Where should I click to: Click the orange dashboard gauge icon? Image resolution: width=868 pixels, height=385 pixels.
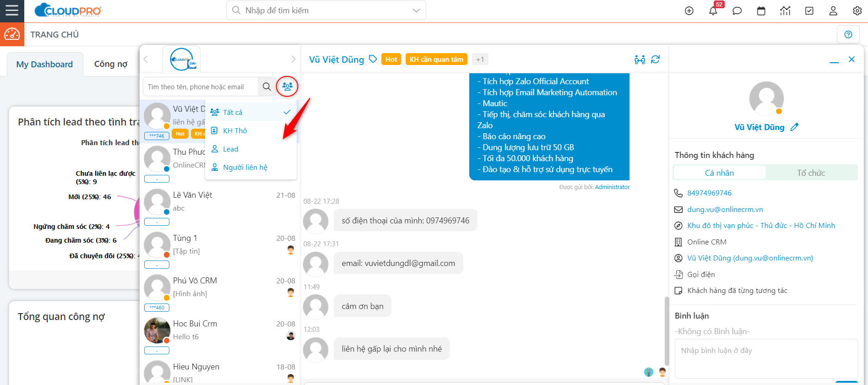click(12, 34)
